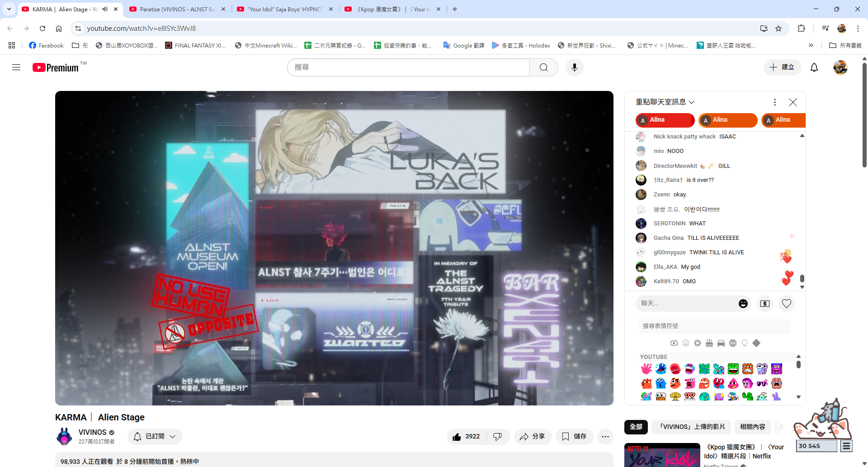Go to the YouTube Premium home logo
The width and height of the screenshot is (868, 467).
[x=56, y=67]
